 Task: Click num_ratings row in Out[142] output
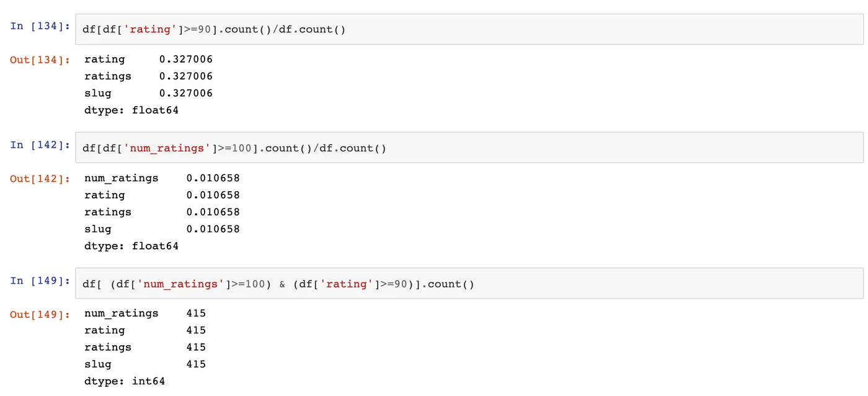(x=122, y=178)
